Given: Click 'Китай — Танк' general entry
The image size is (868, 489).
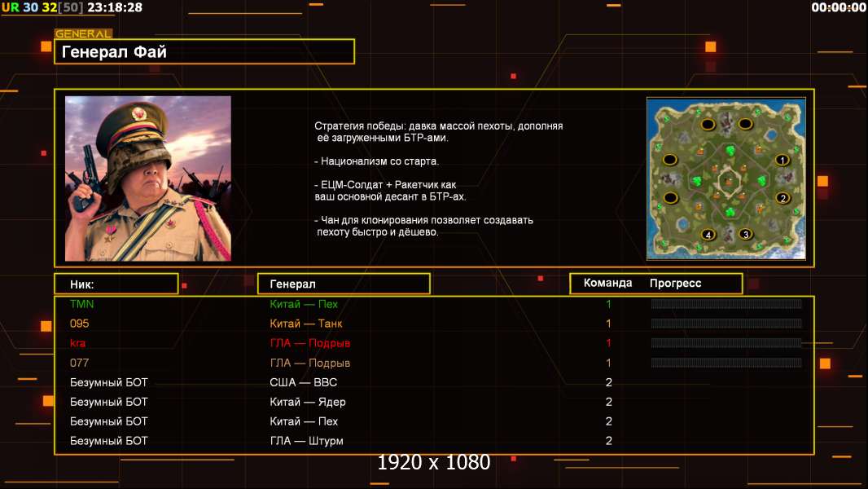Looking at the screenshot, I should click(305, 324).
